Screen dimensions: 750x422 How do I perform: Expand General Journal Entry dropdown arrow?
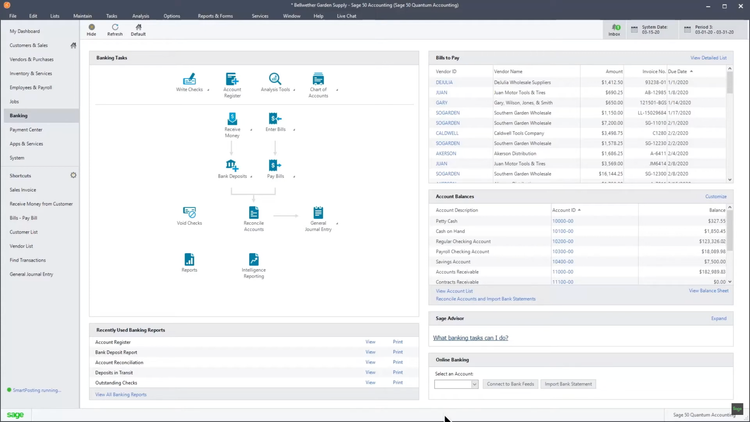coord(337,223)
